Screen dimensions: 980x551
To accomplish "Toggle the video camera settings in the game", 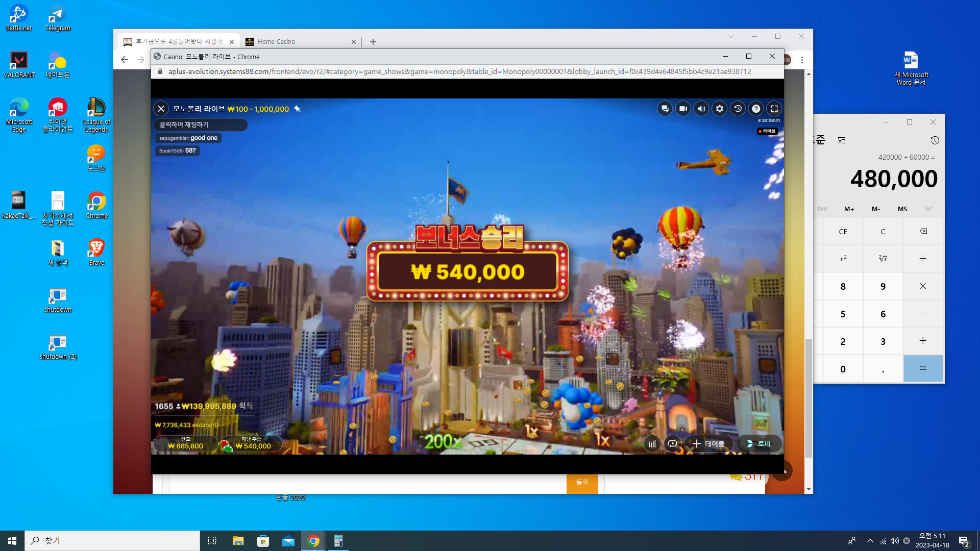I will click(x=683, y=109).
